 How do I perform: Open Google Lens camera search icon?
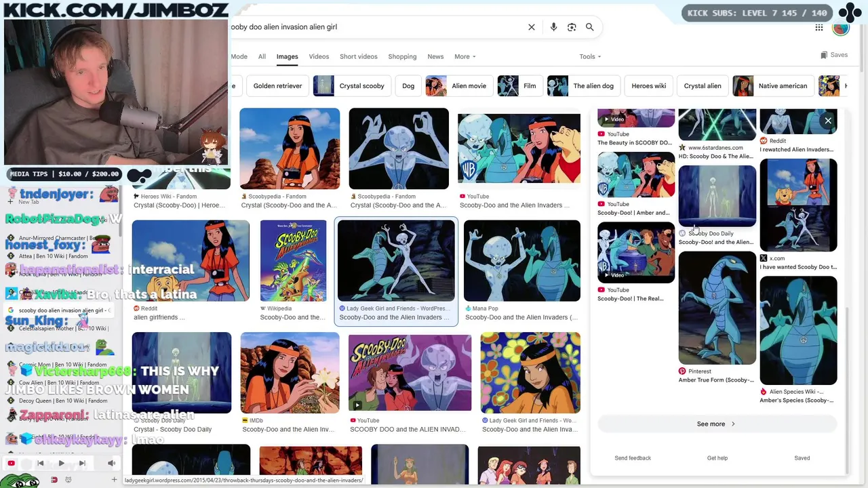click(x=572, y=27)
